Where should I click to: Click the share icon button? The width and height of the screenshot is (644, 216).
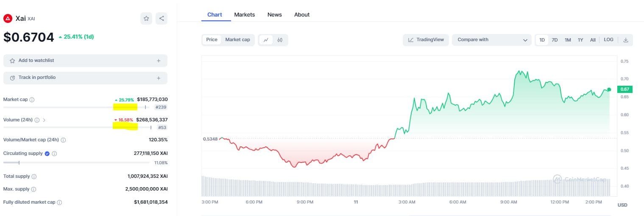[161, 18]
